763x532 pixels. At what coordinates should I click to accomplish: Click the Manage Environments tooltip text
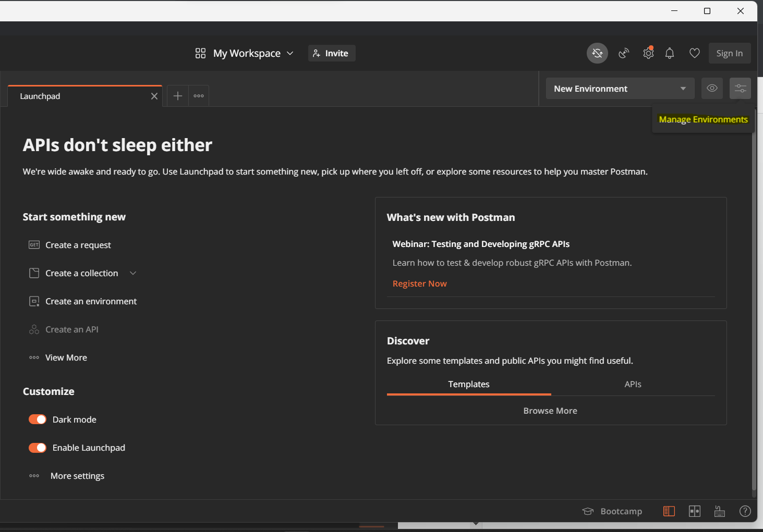click(x=703, y=119)
